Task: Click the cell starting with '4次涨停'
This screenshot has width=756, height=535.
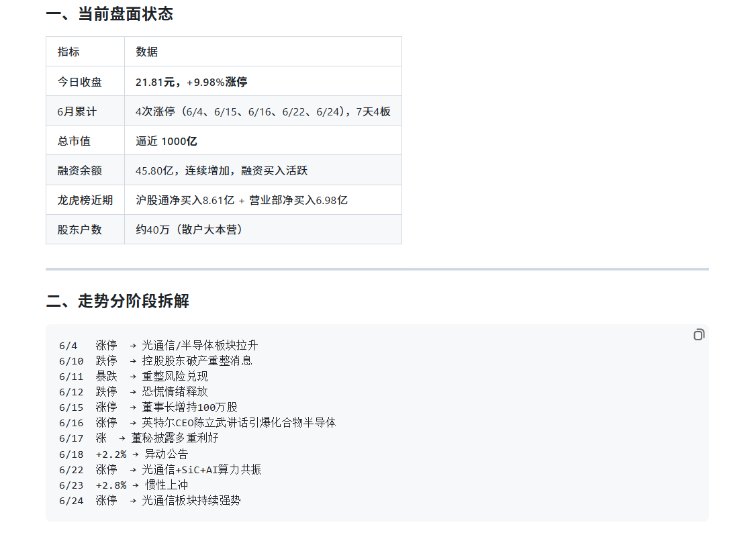Action: click(x=263, y=111)
